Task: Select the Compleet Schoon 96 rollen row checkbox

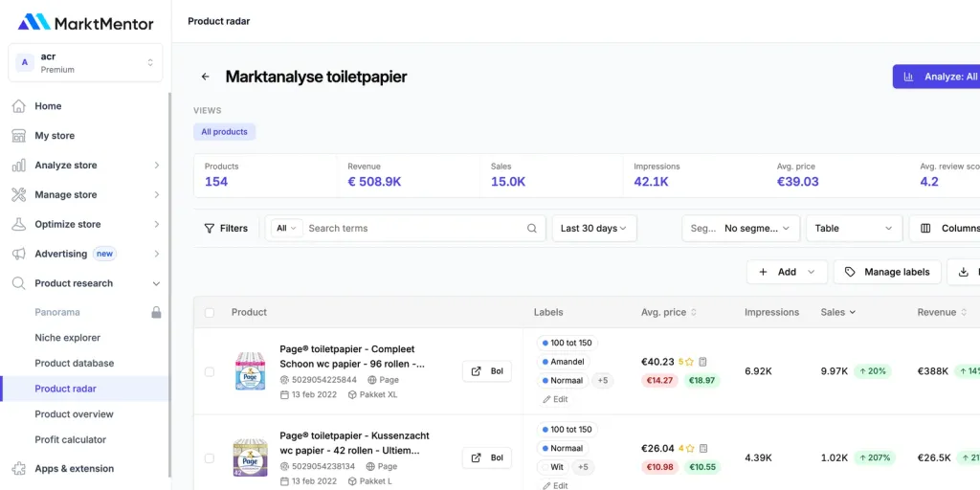Action: point(210,372)
